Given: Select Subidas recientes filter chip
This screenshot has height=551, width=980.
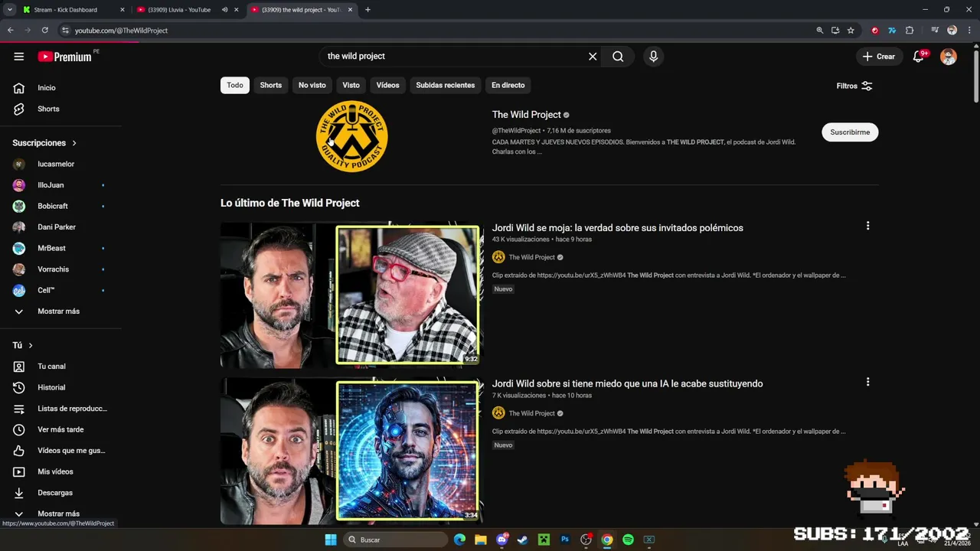Looking at the screenshot, I should point(446,85).
